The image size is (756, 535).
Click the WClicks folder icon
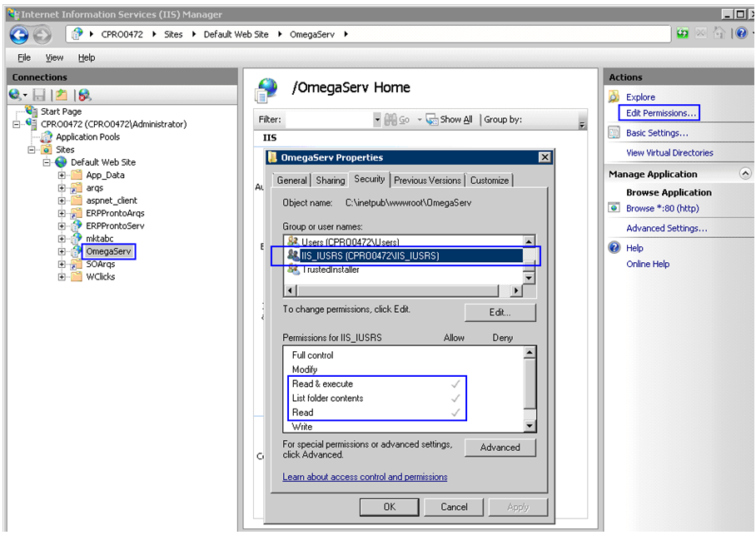[x=76, y=277]
